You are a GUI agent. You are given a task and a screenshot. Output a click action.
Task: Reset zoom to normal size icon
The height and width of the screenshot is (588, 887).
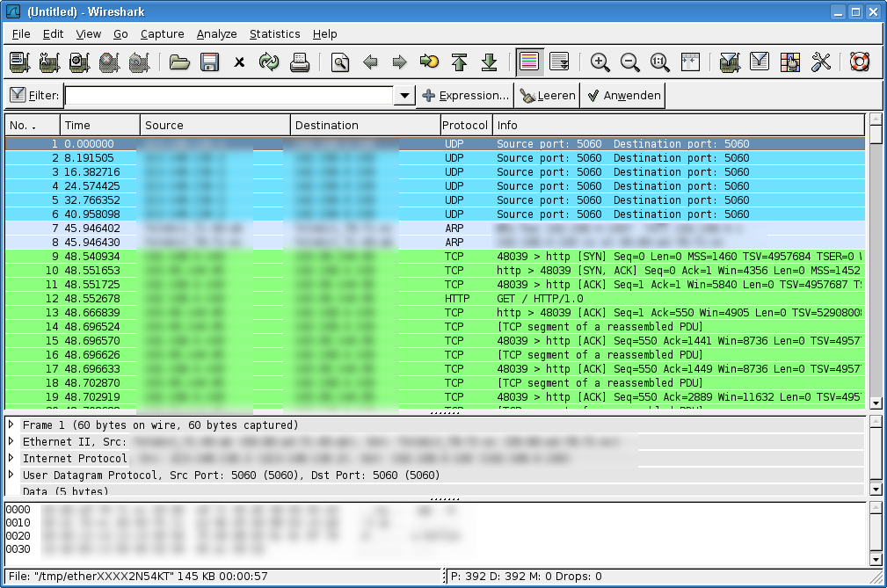pos(659,62)
